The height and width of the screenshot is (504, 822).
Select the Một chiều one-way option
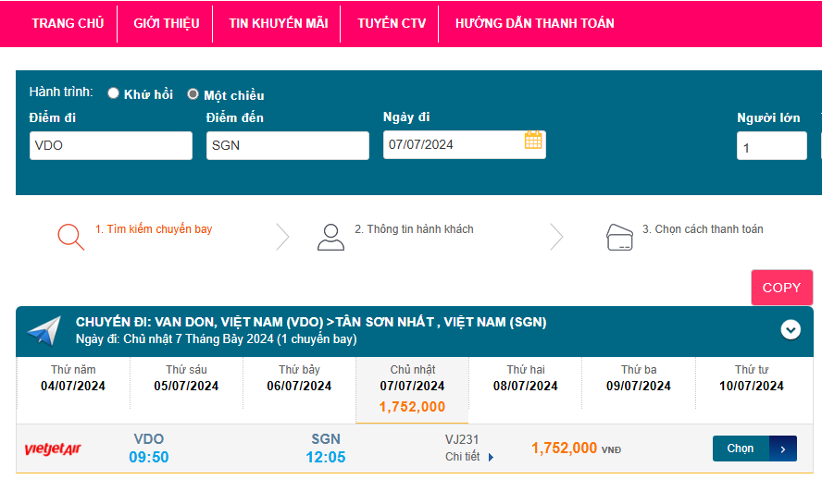point(193,94)
